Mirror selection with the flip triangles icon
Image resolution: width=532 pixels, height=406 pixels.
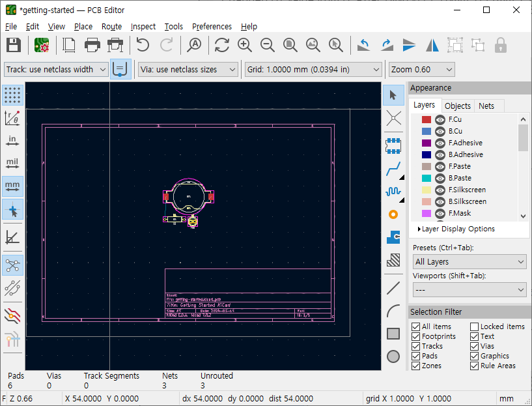pyautogui.click(x=432, y=45)
